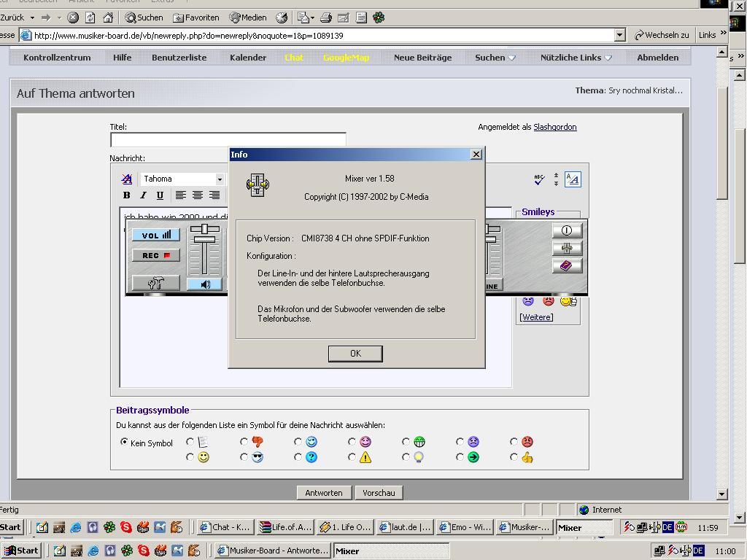The width and height of the screenshot is (747, 560).
Task: Choose the thumbs-down post icon radio button
Action: (x=244, y=442)
